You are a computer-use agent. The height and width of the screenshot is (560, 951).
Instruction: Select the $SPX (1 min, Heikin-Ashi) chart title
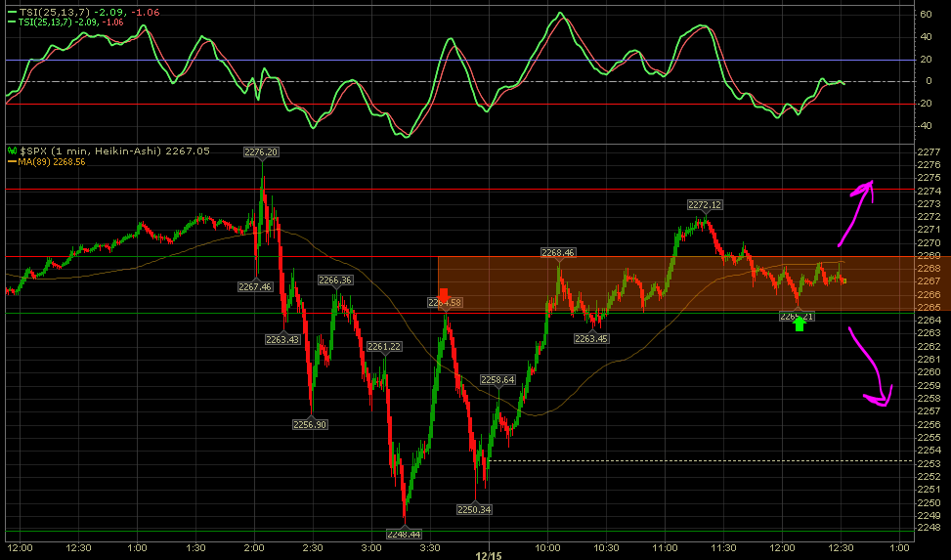click(x=114, y=151)
